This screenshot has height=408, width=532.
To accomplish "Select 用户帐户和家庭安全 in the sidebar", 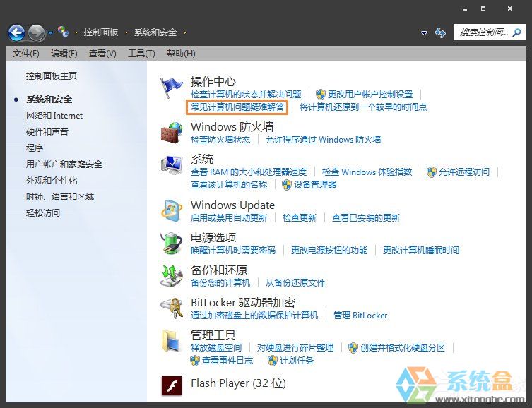I will 64,164.
